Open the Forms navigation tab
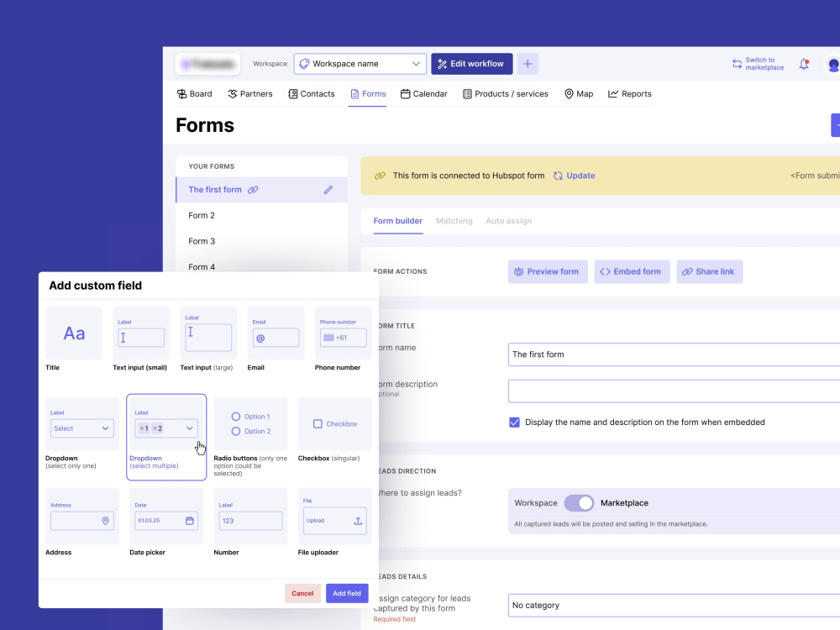The image size is (840, 630). 368,94
